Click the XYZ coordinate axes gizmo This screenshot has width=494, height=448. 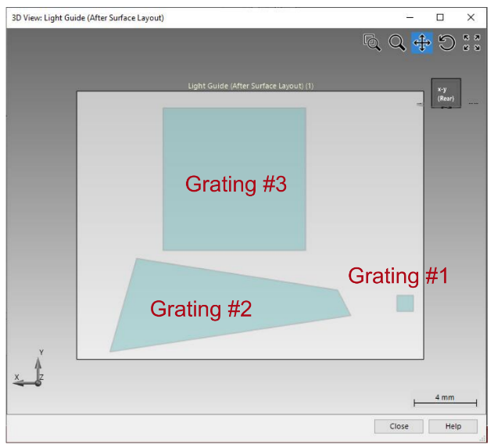(29, 368)
